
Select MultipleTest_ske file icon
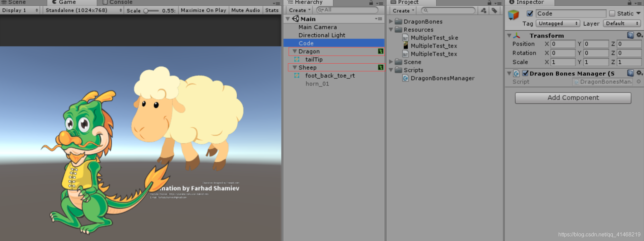(406, 38)
